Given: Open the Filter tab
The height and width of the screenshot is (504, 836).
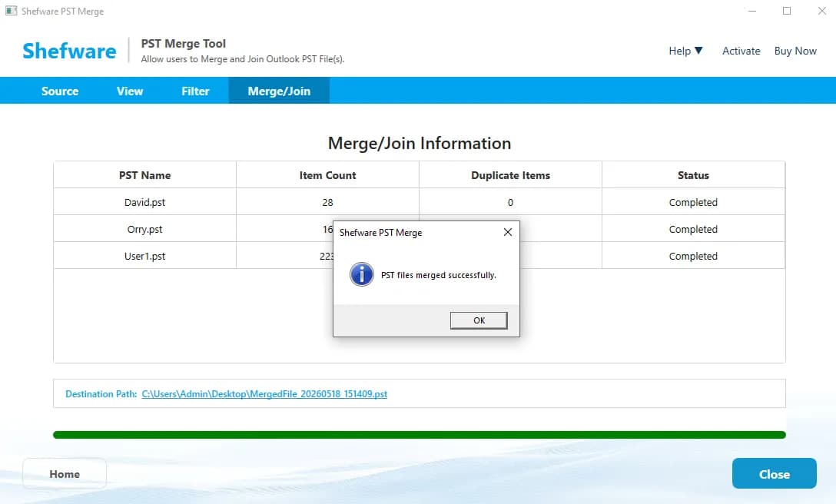Looking at the screenshot, I should pyautogui.click(x=195, y=91).
